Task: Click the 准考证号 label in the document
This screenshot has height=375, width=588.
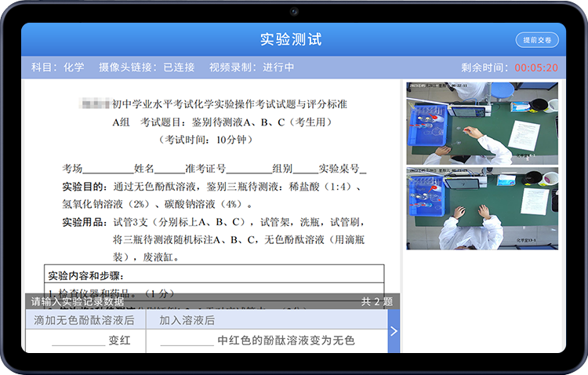Action: point(205,169)
